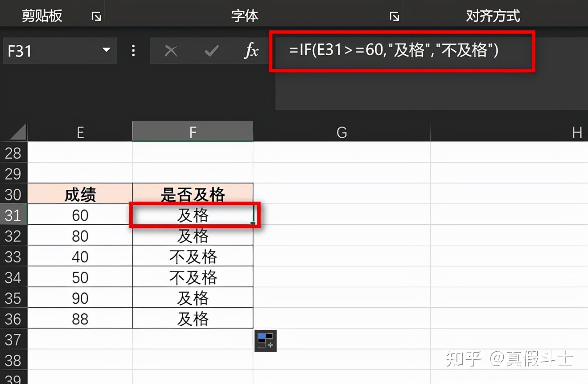The image size is (588, 384).
Task: Click the Cancel (X) icon beside formula bar
Action: click(171, 51)
